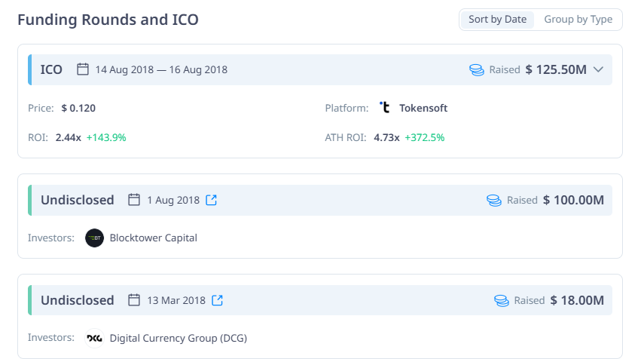Switch to Sort by Date view
The height and width of the screenshot is (359, 644).
[497, 20]
